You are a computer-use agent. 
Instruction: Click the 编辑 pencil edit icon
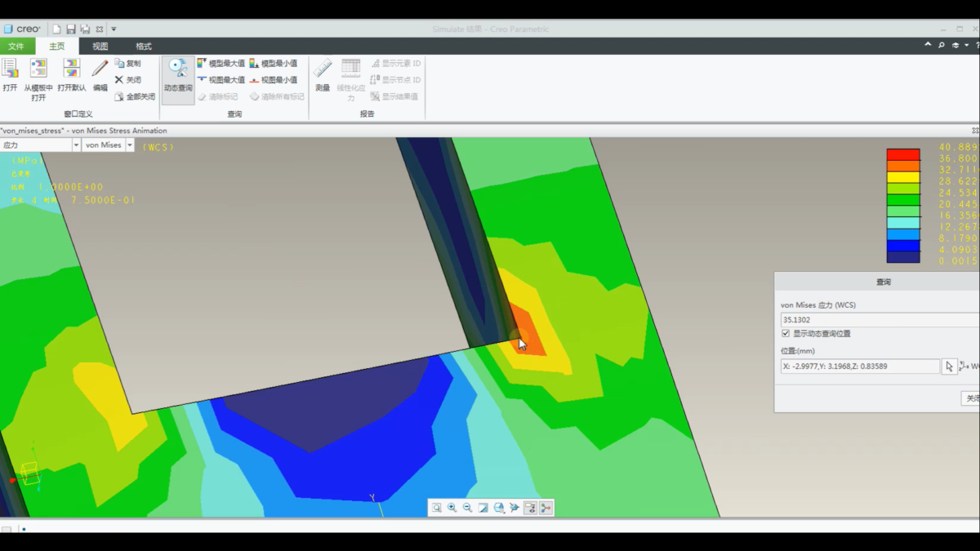(x=100, y=75)
